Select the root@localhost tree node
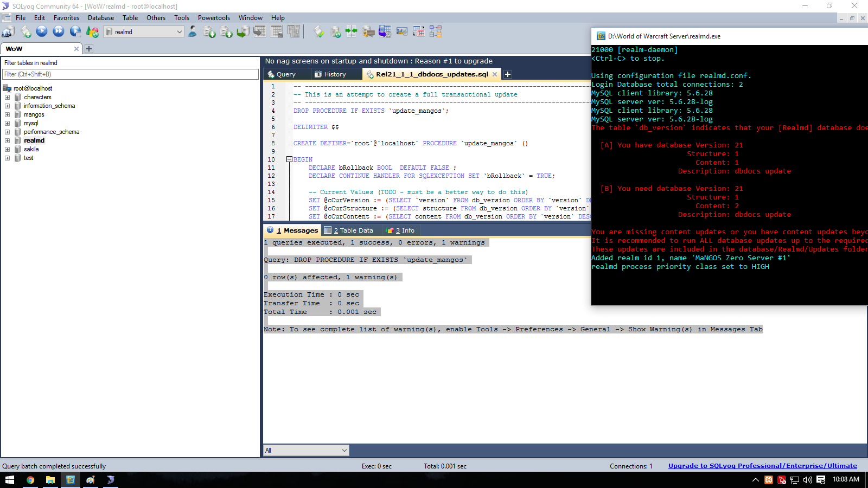The image size is (868, 488). (x=33, y=88)
